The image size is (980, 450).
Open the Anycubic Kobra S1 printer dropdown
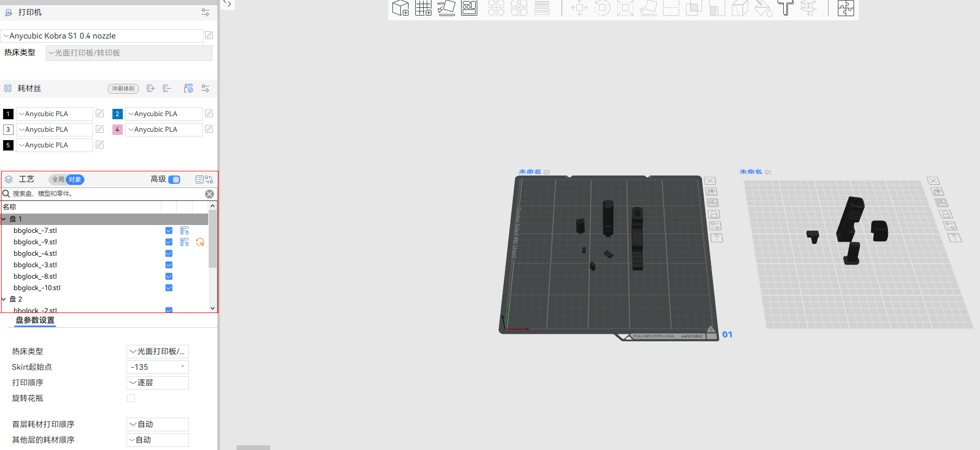(102, 36)
